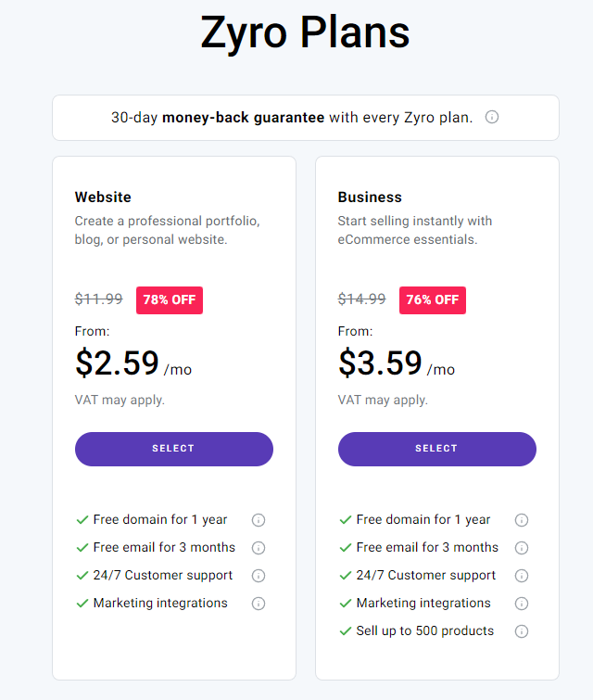Click the $3.59 price text
The image size is (593, 700).
point(381,363)
